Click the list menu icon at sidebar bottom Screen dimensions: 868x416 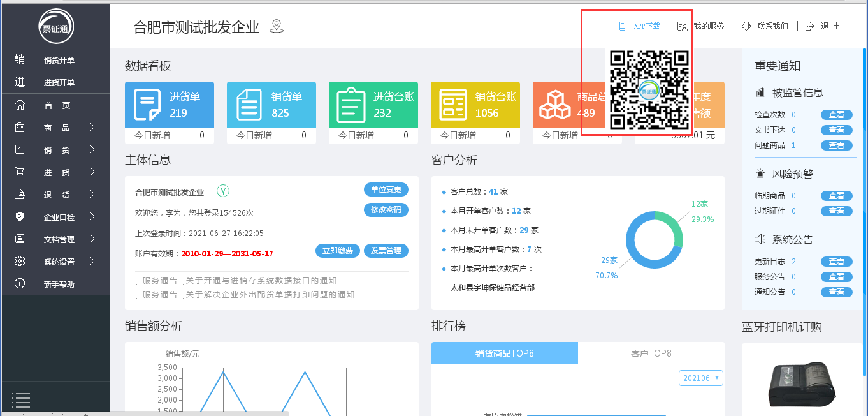[x=21, y=400]
